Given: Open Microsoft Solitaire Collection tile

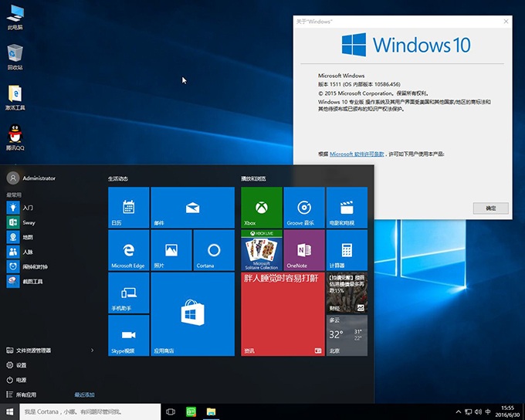Looking at the screenshot, I should (x=262, y=249).
